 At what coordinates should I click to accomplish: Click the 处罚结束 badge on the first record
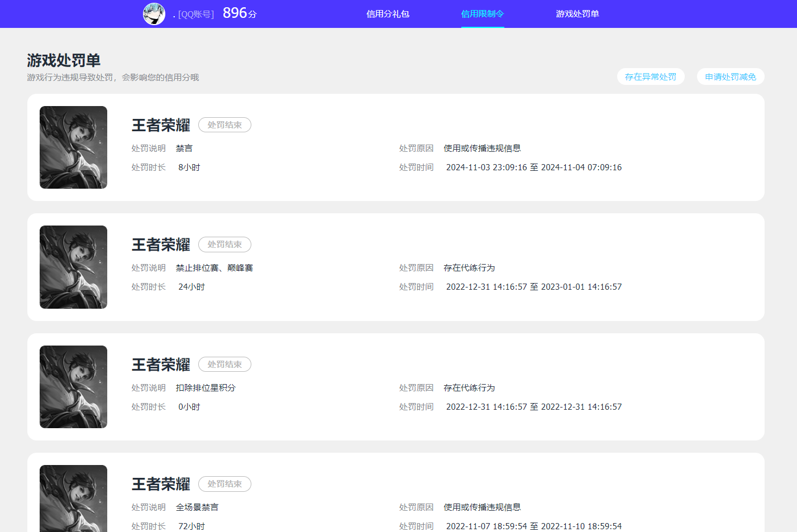point(225,124)
